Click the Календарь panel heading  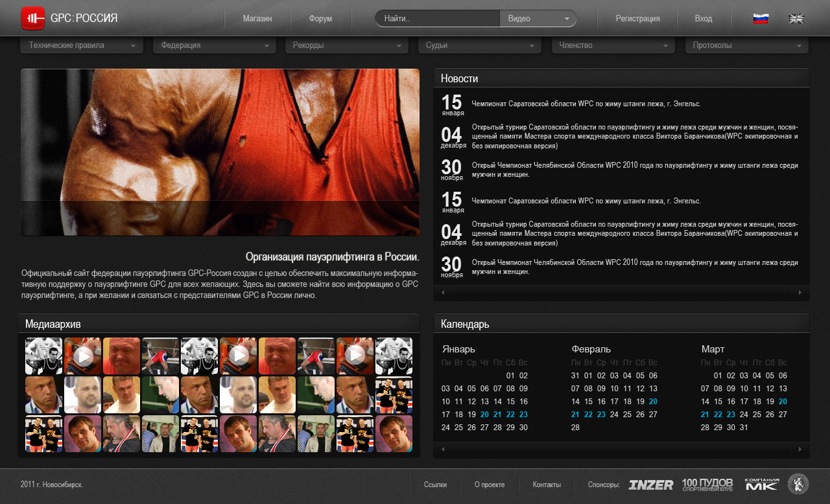[465, 325]
